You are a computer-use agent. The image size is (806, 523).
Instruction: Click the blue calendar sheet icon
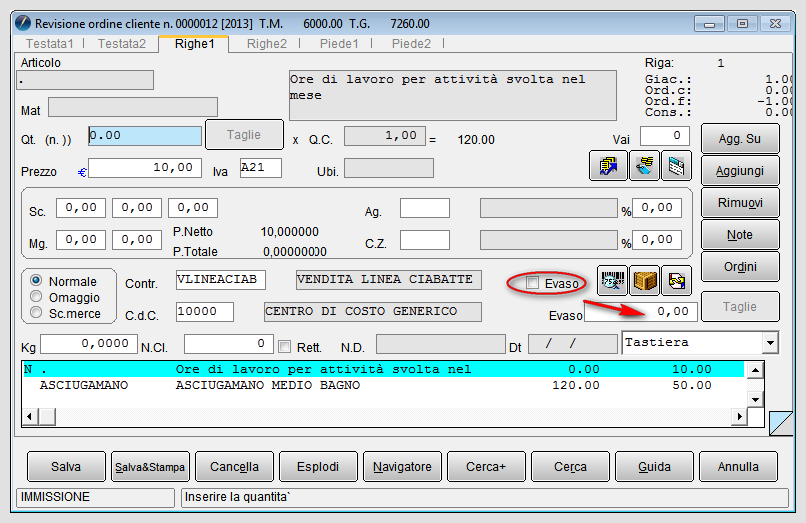click(x=676, y=166)
